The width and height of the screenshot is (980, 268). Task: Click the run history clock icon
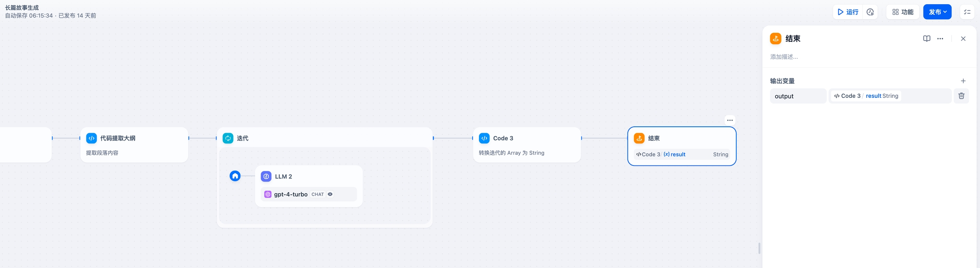click(870, 12)
